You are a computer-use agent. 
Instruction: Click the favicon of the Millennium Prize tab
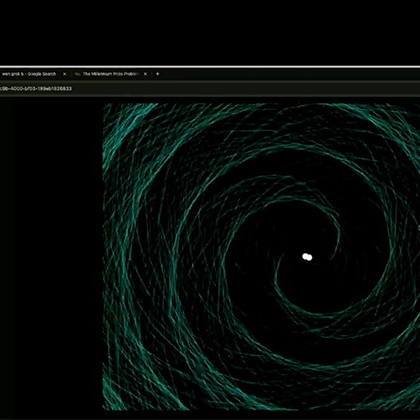click(x=77, y=74)
